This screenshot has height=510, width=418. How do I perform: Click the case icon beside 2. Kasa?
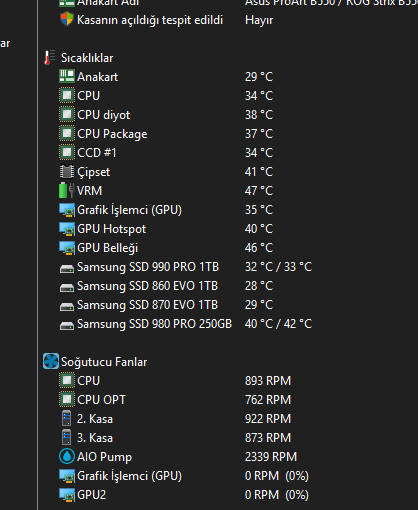pyautogui.click(x=67, y=418)
